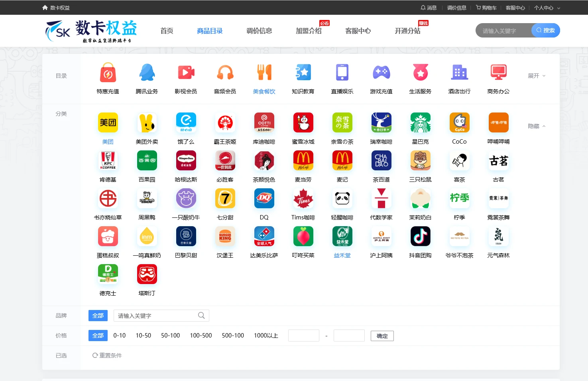
Task: Choose the 饿了么 brand logo
Action: tap(186, 122)
